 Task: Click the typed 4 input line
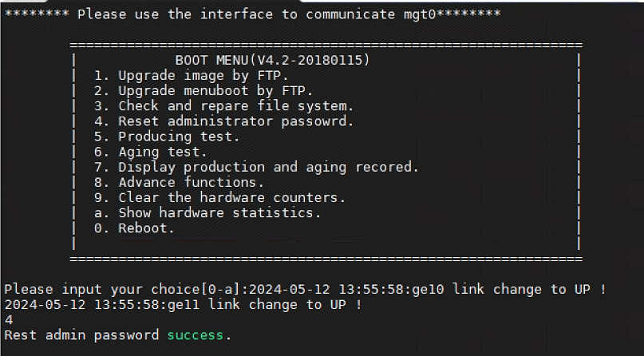tap(8, 319)
